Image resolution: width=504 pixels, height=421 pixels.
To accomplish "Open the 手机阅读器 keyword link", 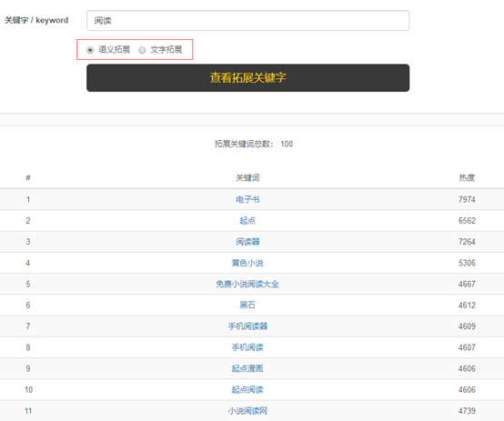I will [x=247, y=326].
